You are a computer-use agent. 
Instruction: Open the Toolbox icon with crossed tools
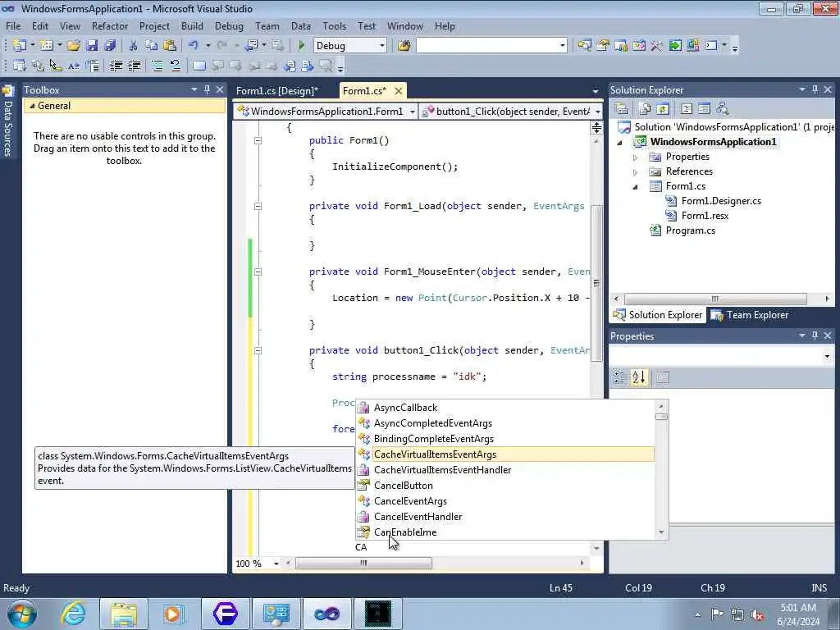(x=657, y=46)
